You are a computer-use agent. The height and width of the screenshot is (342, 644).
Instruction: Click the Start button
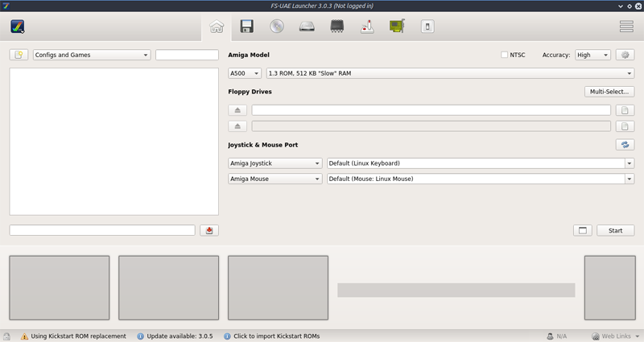615,230
